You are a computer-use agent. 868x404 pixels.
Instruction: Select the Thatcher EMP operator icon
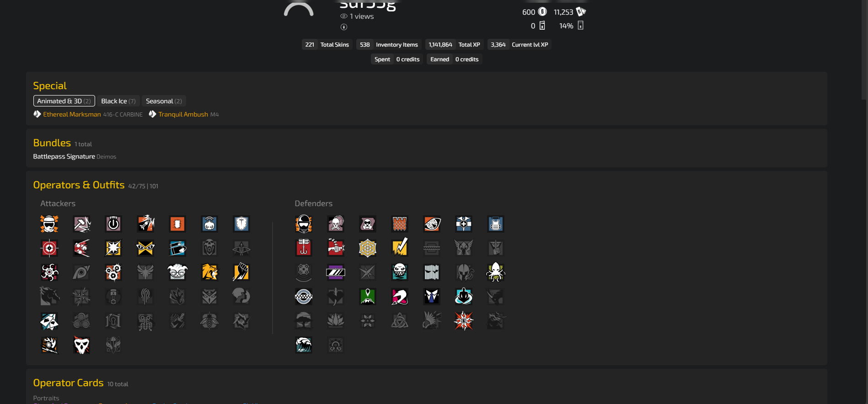click(x=113, y=224)
